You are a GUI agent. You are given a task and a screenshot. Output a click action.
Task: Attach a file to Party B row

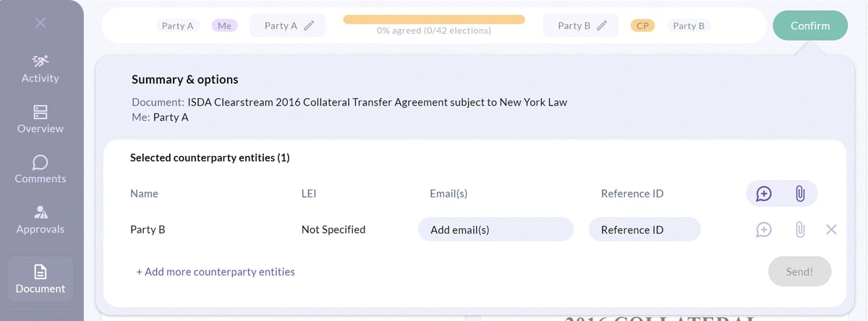point(800,230)
